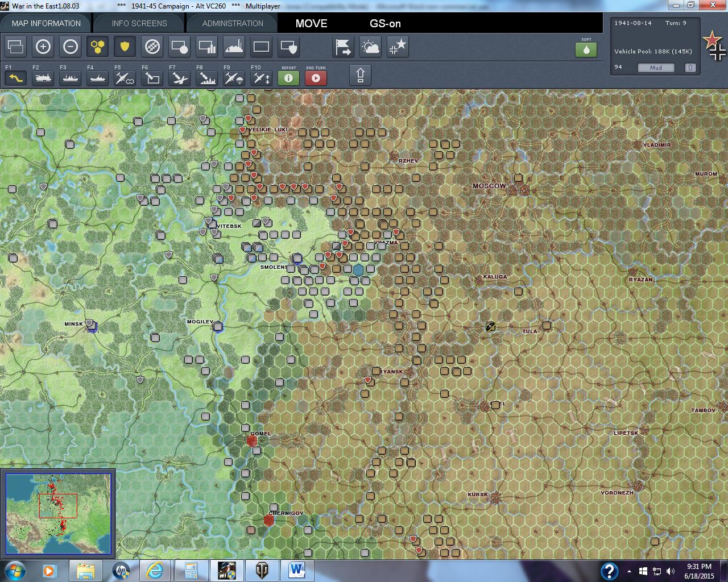This screenshot has width=728, height=582.
Task: Select the F6 bomb unit mode
Action: pos(152,77)
